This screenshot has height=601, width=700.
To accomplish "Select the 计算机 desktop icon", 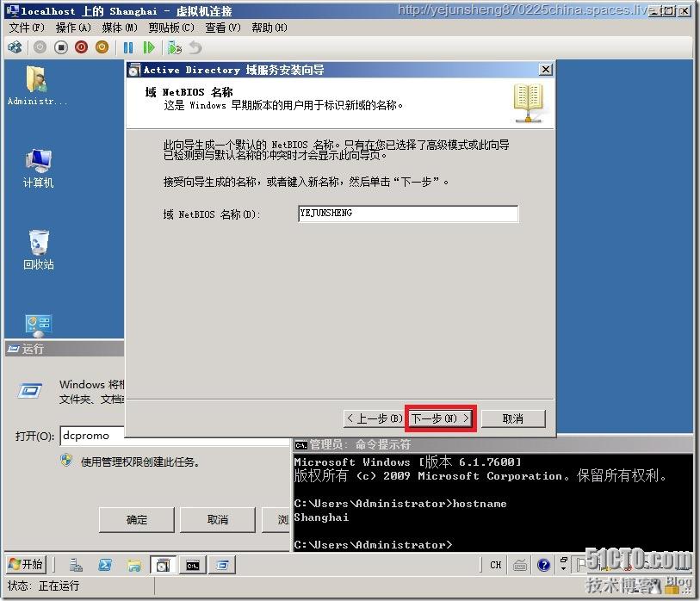I will point(38,169).
